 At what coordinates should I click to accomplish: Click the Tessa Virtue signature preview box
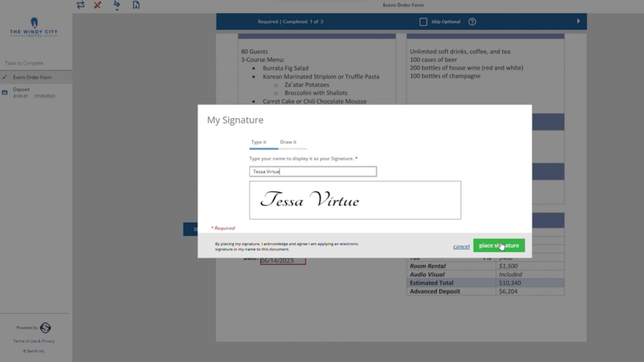355,200
